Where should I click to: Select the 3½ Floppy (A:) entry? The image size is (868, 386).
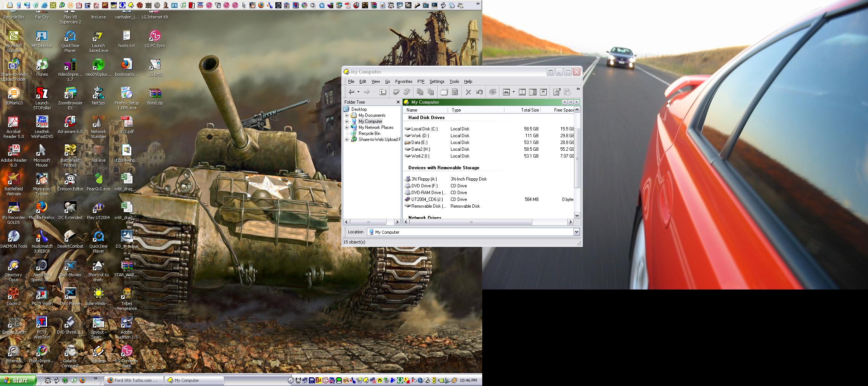point(489,179)
